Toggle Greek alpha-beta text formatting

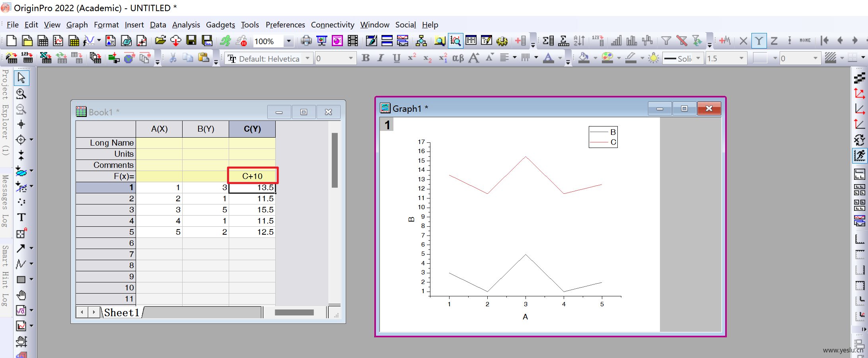458,58
